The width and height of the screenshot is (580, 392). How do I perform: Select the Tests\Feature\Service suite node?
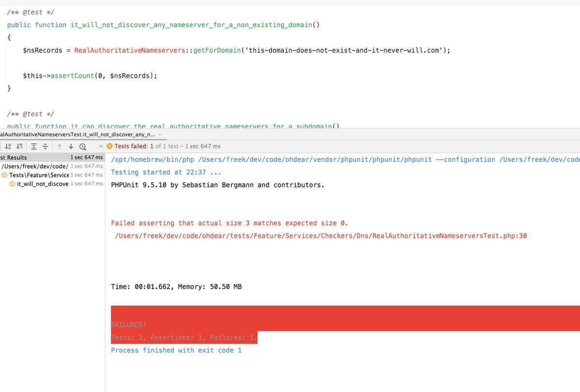click(39, 175)
